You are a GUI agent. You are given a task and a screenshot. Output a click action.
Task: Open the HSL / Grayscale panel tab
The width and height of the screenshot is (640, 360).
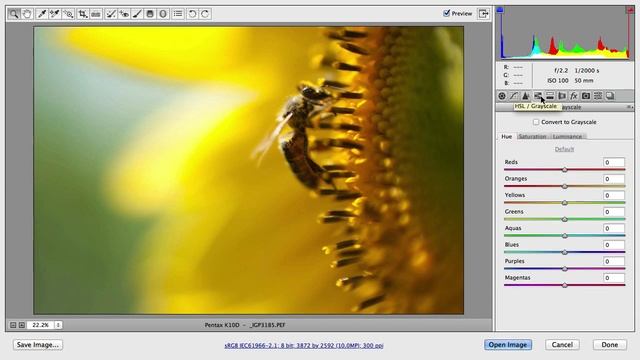click(x=538, y=96)
